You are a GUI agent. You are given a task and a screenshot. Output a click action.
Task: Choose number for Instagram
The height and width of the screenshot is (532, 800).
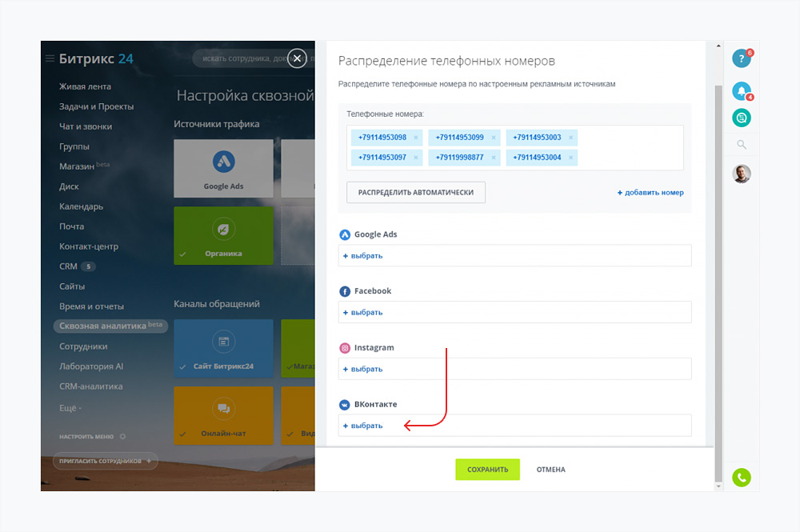362,369
